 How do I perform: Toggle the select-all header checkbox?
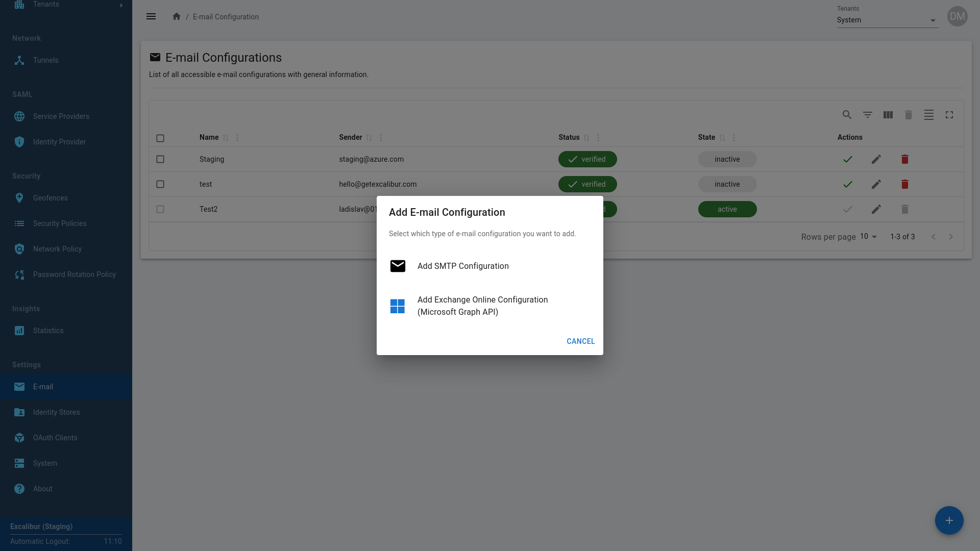tap(160, 138)
